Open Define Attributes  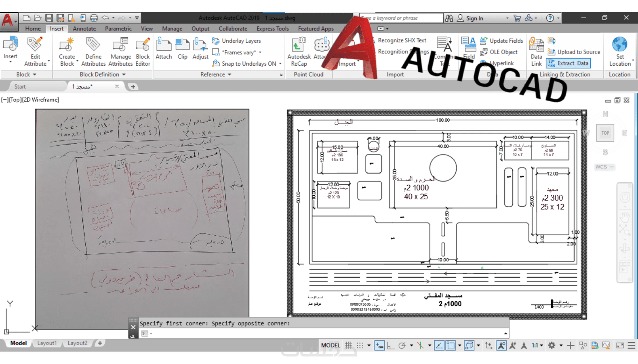click(x=93, y=51)
